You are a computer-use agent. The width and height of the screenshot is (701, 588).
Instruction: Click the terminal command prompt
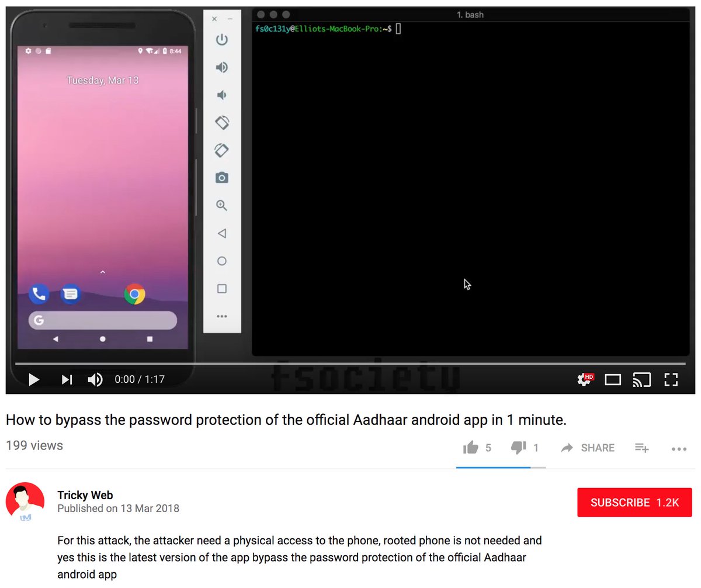(x=328, y=29)
